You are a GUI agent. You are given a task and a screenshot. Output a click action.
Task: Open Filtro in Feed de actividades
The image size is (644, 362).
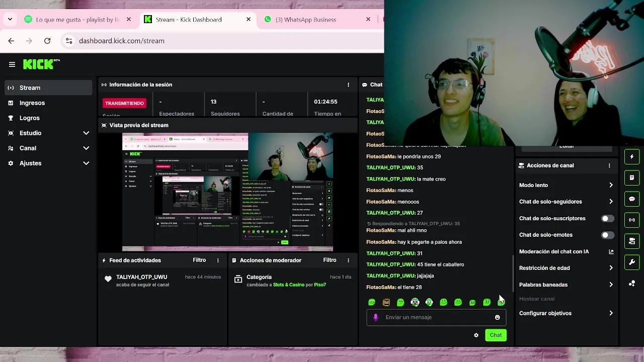tap(199, 260)
